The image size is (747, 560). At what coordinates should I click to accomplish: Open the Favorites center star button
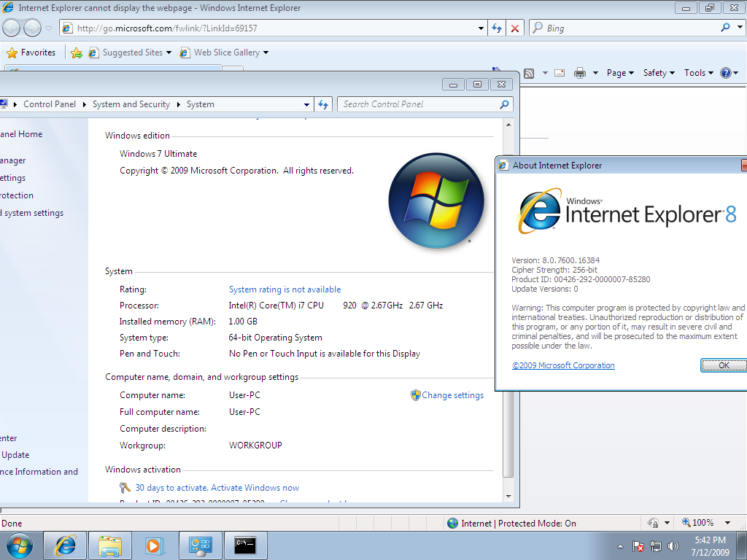31,52
